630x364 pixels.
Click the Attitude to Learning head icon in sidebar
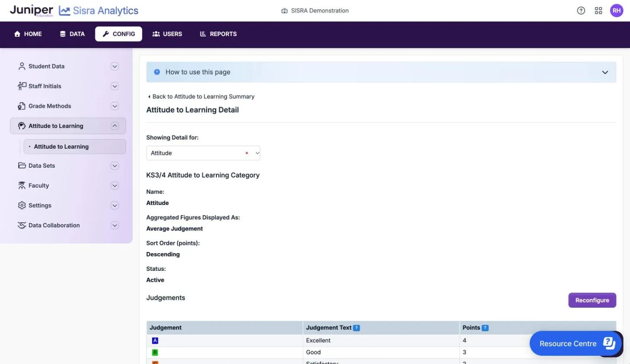22,126
